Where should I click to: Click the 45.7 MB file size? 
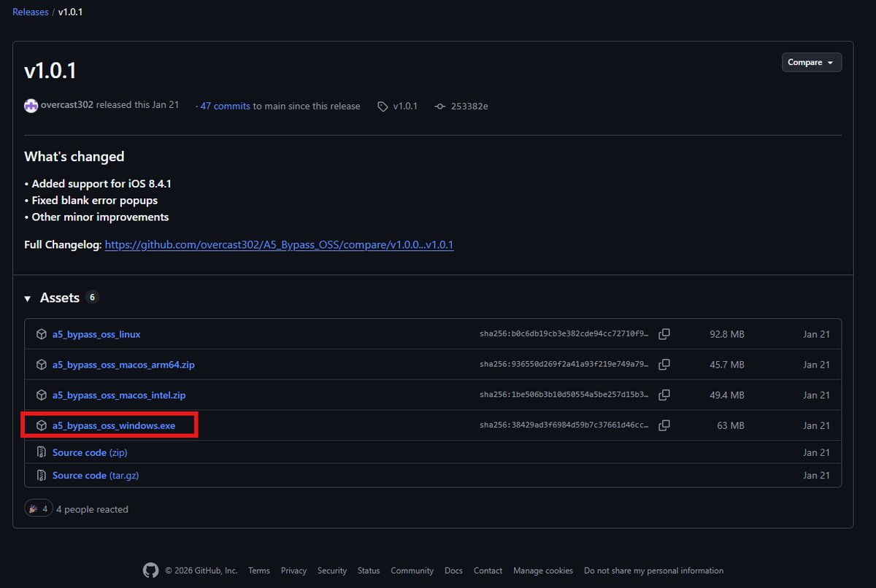[x=727, y=364]
